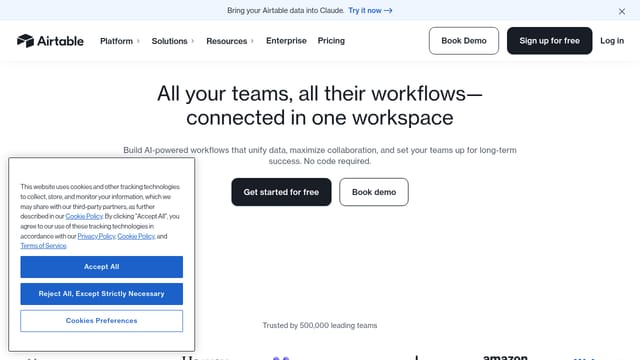Click the main headline text
Image resolution: width=640 pixels, height=360 pixels.
[x=320, y=106]
